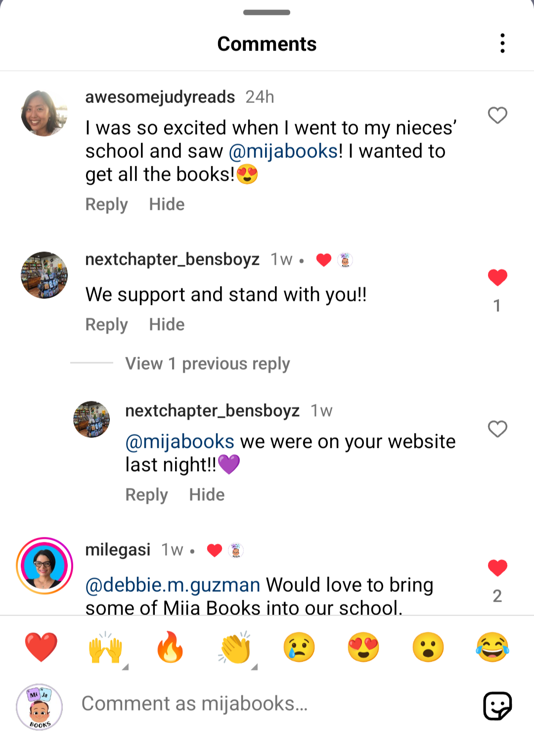Reply to awesomejudyreads' comment
Viewport: 534px width, 756px height.
106,204
